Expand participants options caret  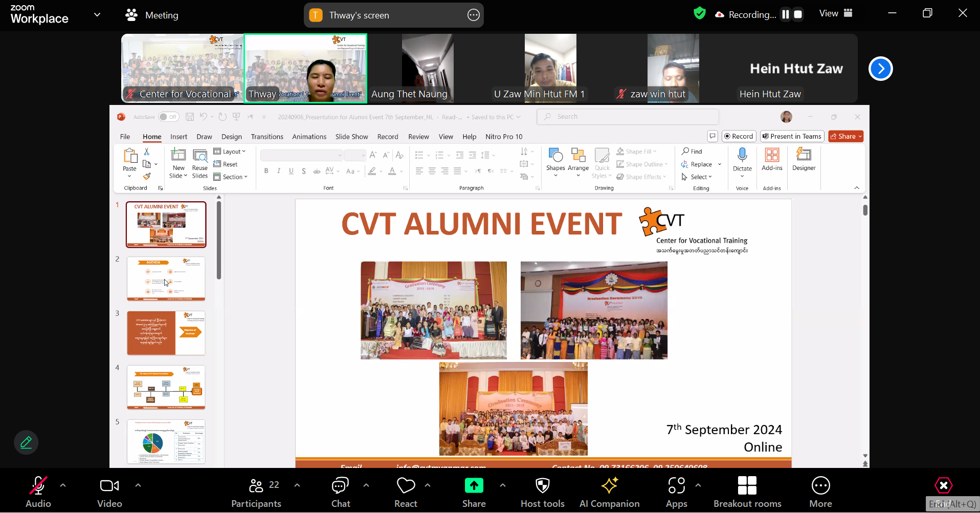coord(297,485)
